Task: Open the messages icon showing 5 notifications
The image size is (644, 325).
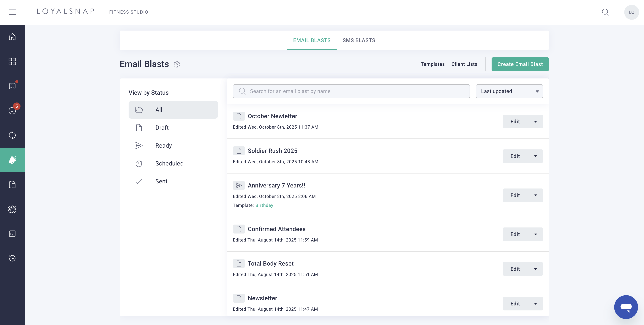Action: [12, 111]
